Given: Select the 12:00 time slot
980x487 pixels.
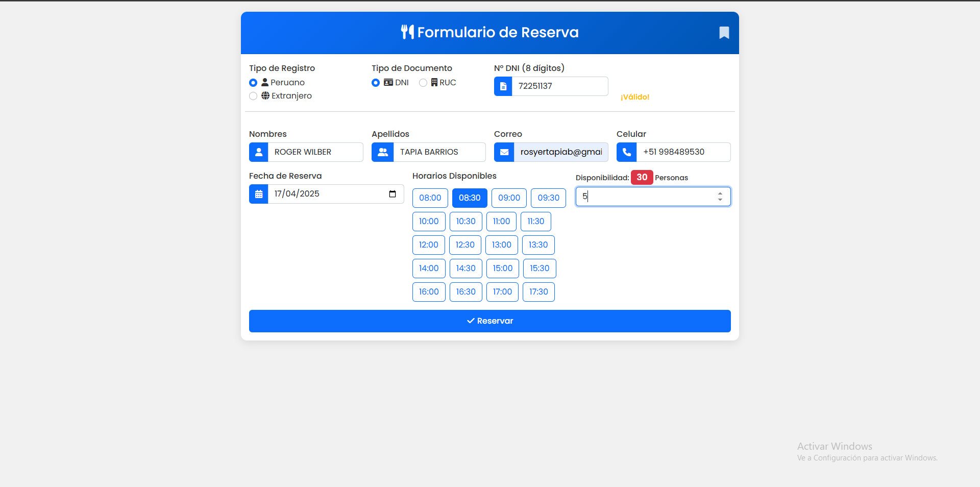Looking at the screenshot, I should (428, 245).
